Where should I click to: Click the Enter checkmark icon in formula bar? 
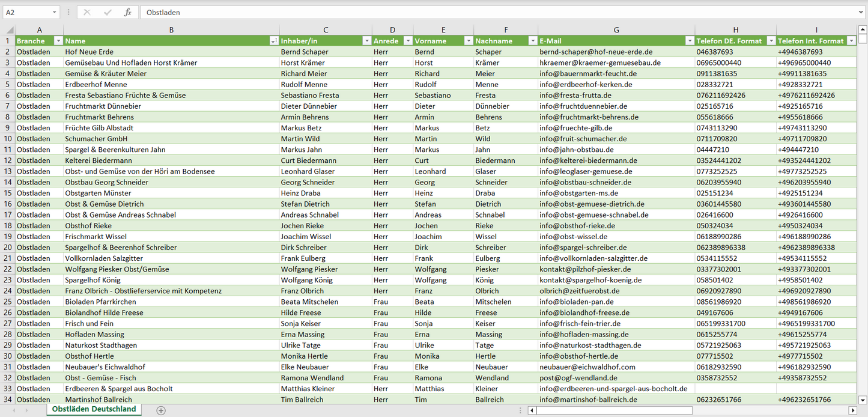pyautogui.click(x=108, y=12)
